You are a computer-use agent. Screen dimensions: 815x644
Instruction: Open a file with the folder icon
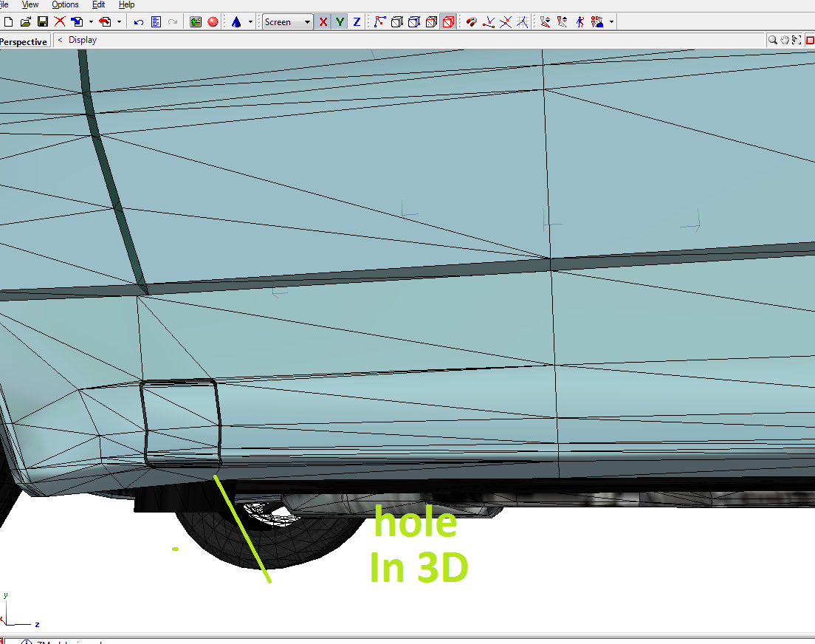[x=26, y=22]
